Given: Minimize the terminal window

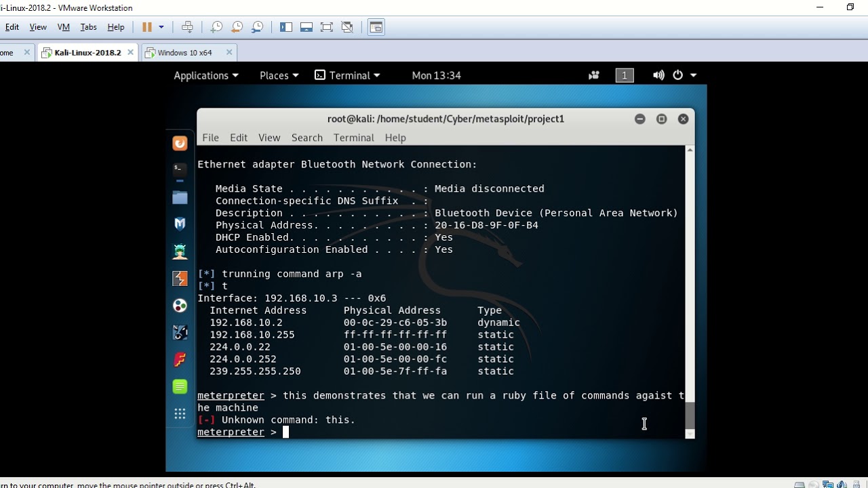Looking at the screenshot, I should click(x=639, y=119).
